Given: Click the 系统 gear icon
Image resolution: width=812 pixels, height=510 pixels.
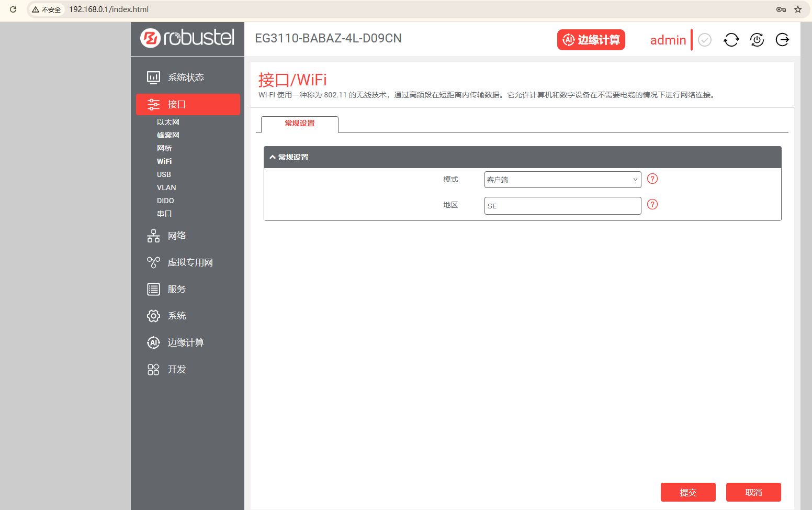Looking at the screenshot, I should (153, 316).
